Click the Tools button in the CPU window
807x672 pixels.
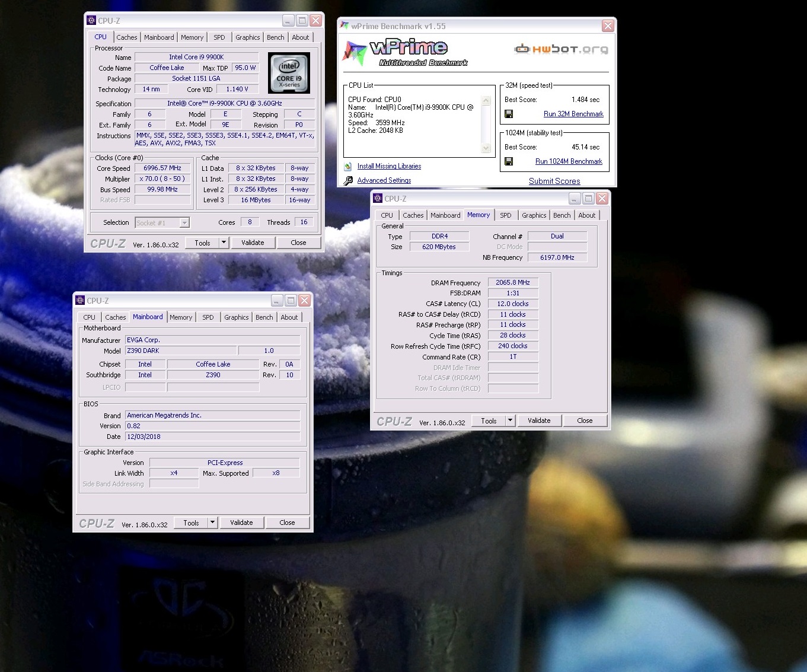[x=202, y=243]
